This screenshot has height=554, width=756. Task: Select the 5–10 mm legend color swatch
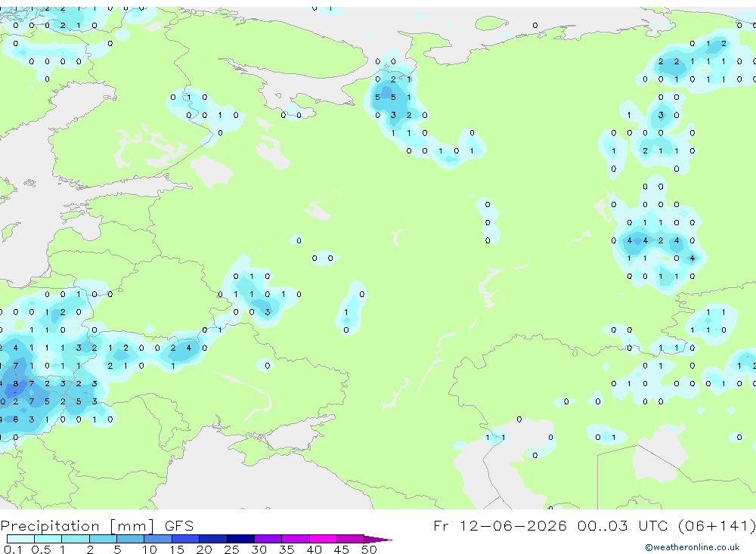[131, 539]
